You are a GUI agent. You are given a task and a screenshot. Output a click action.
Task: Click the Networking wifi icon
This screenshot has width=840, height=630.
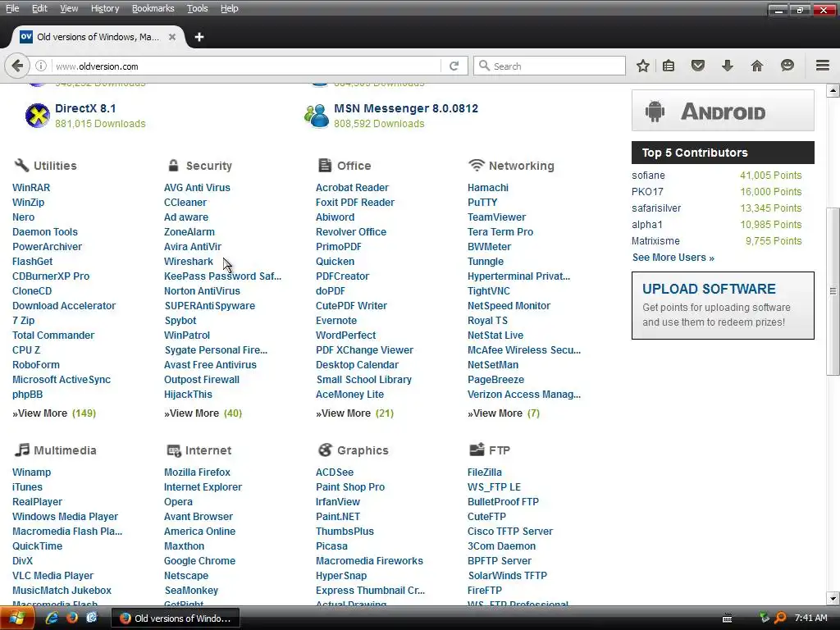[x=476, y=165]
